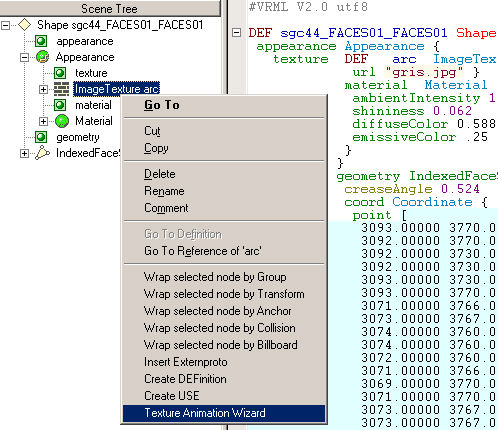Select 'Wrap selected node by Group'
This screenshot has width=498, height=430.
[224, 277]
